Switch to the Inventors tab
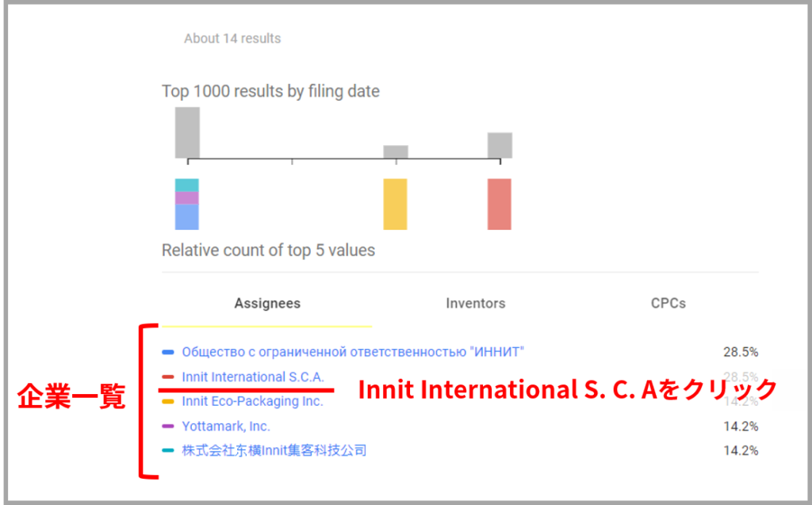 pyautogui.click(x=476, y=304)
